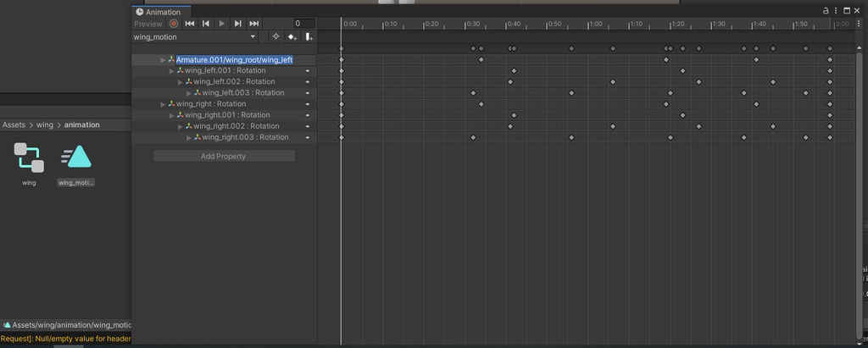Viewport: 868px width, 348px height.
Task: Go to the last keyframe
Action: 254,24
